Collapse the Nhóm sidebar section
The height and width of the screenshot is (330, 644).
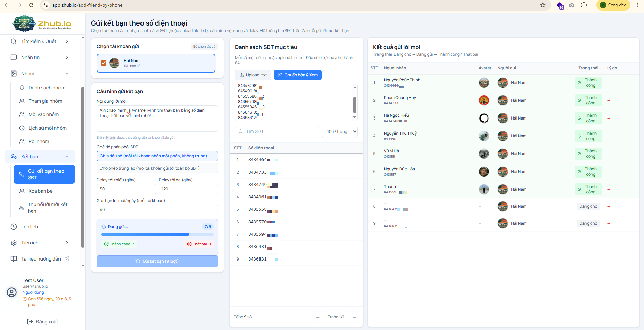click(x=67, y=74)
